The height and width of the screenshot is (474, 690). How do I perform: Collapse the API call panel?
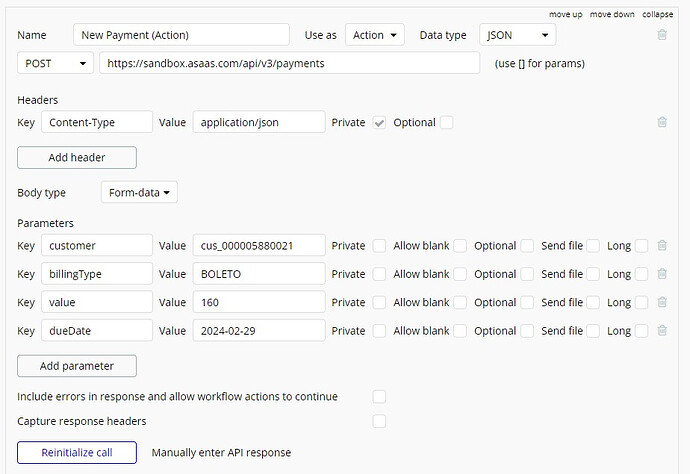657,14
